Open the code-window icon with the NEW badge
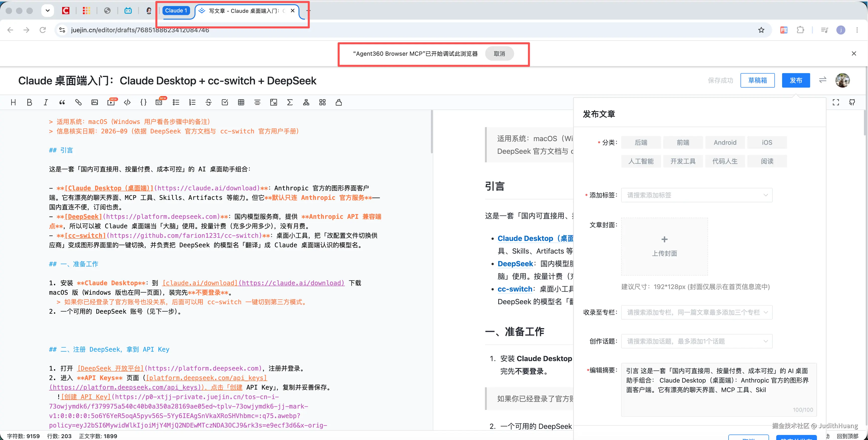 pos(159,103)
